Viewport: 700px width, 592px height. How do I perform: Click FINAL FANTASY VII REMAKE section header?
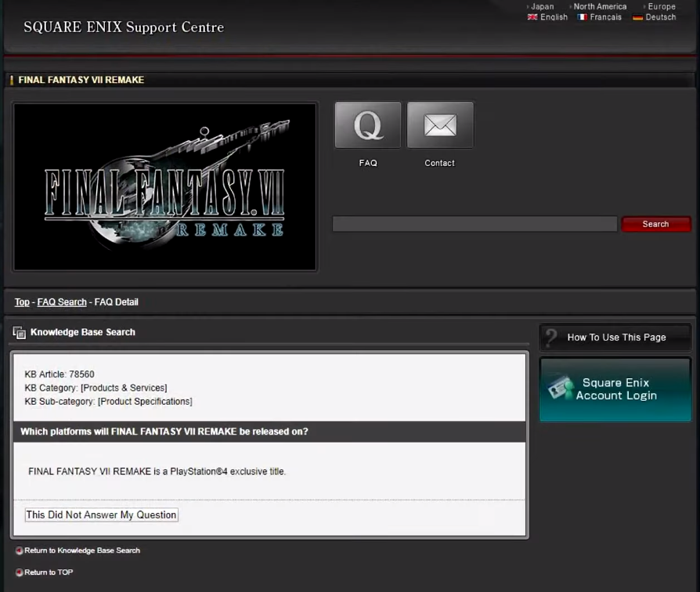pos(81,80)
